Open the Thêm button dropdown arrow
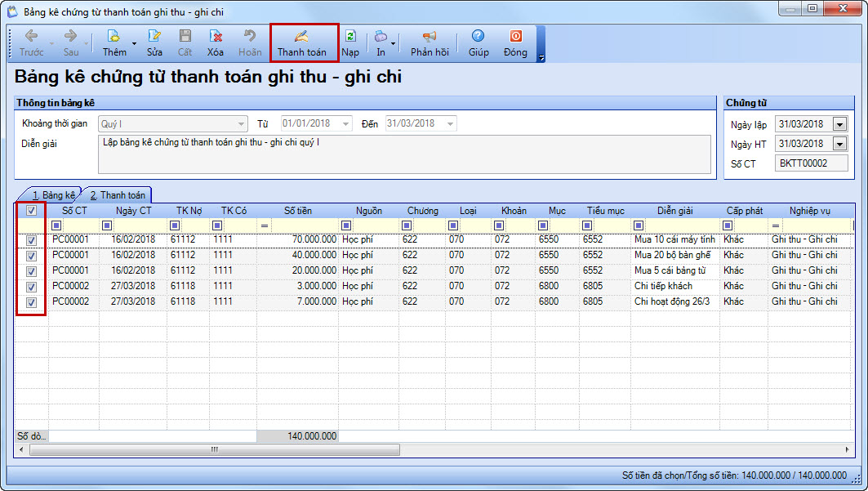The image size is (868, 491). (x=134, y=43)
